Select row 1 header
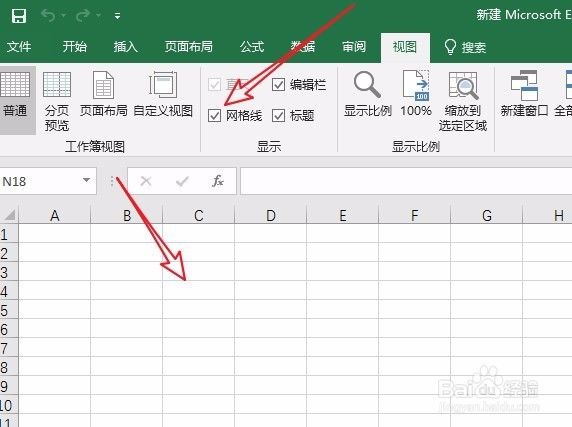Viewport: 572px width, 427px height. point(9,233)
